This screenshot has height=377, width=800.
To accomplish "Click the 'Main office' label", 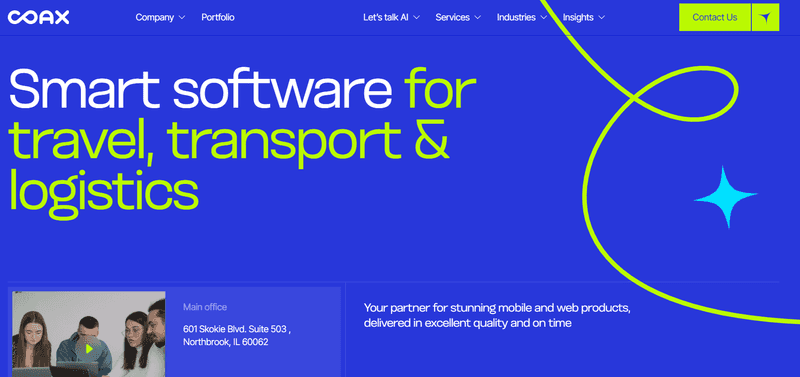I will (x=205, y=307).
